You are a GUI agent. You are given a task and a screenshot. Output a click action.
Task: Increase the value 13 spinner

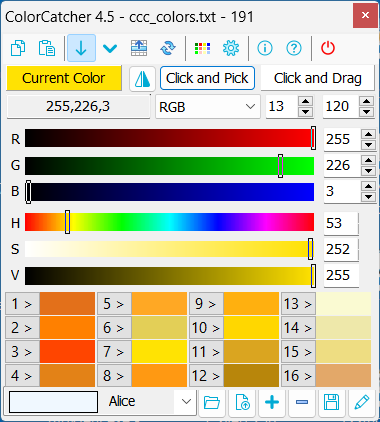coord(306,101)
